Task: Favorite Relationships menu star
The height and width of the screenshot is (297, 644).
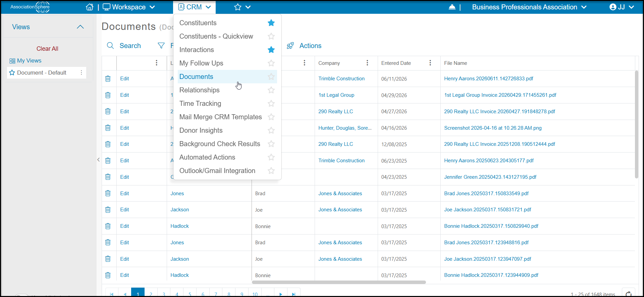Action: [x=271, y=90]
